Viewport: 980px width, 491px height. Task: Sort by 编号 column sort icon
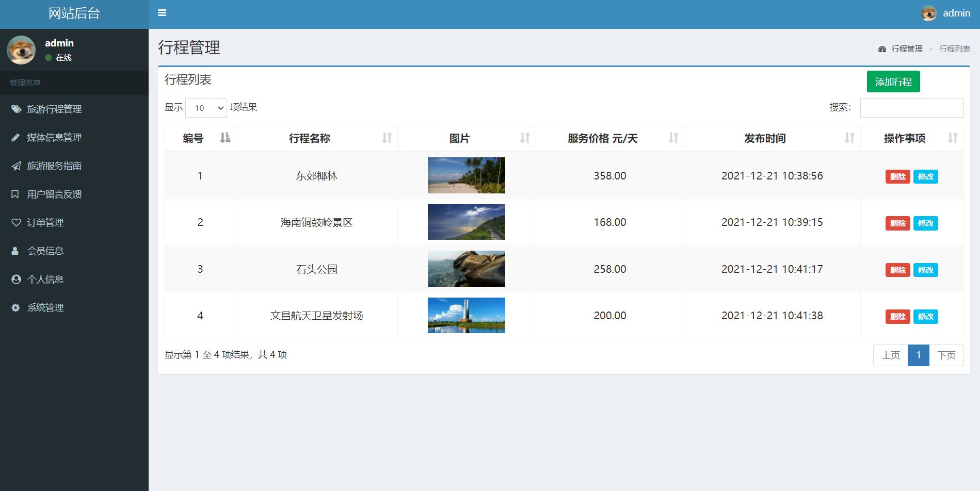pos(225,138)
